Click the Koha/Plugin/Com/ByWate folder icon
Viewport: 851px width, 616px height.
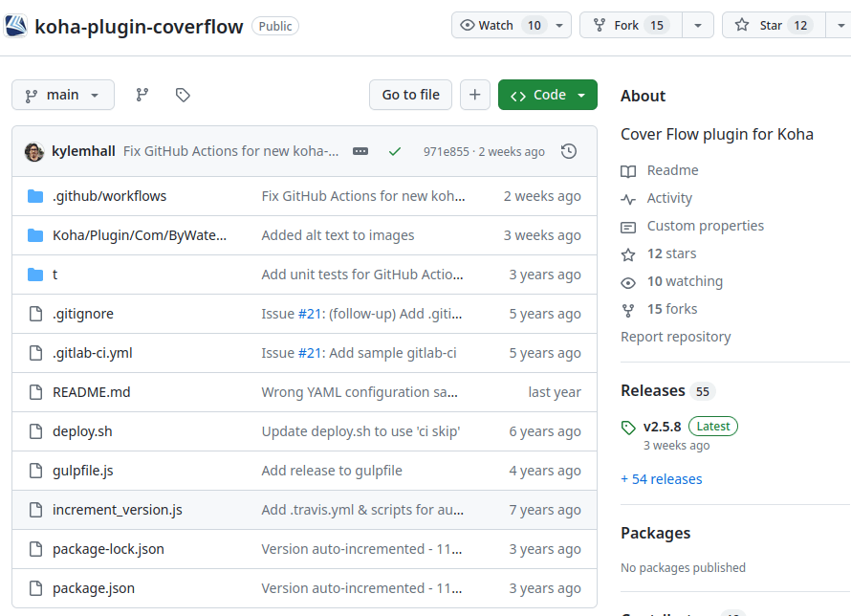pos(35,235)
